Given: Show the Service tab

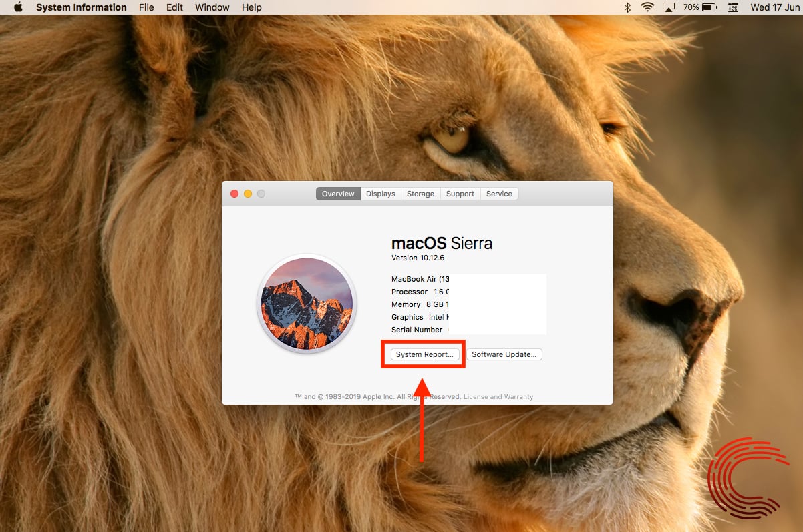Looking at the screenshot, I should pos(499,194).
